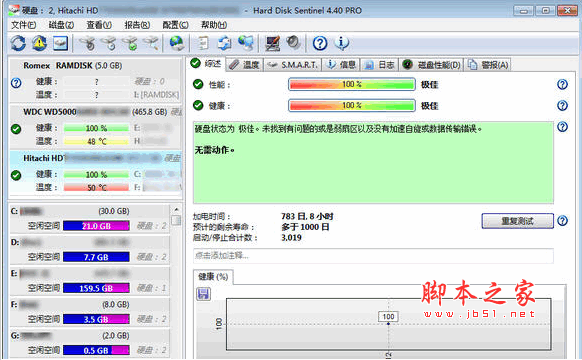The height and width of the screenshot is (360, 582).
Task: Open the monitor with pen configuration icon
Action: pos(272,43)
